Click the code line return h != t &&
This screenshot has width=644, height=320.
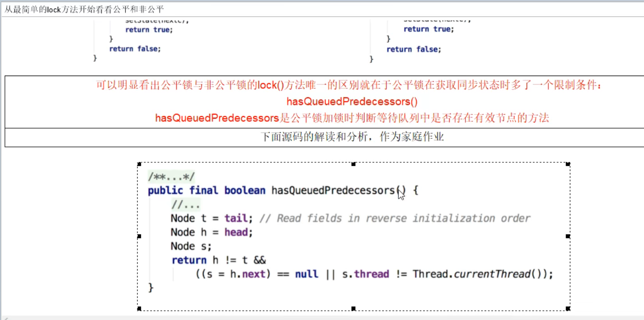pos(218,260)
